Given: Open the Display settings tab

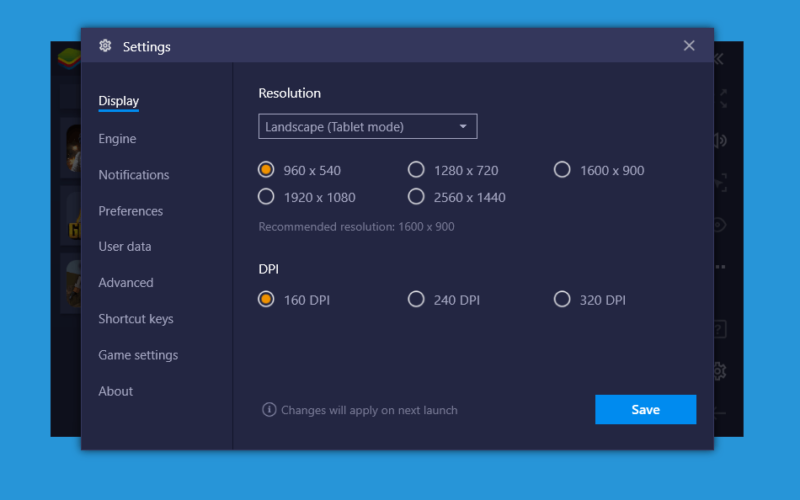Looking at the screenshot, I should point(118,101).
